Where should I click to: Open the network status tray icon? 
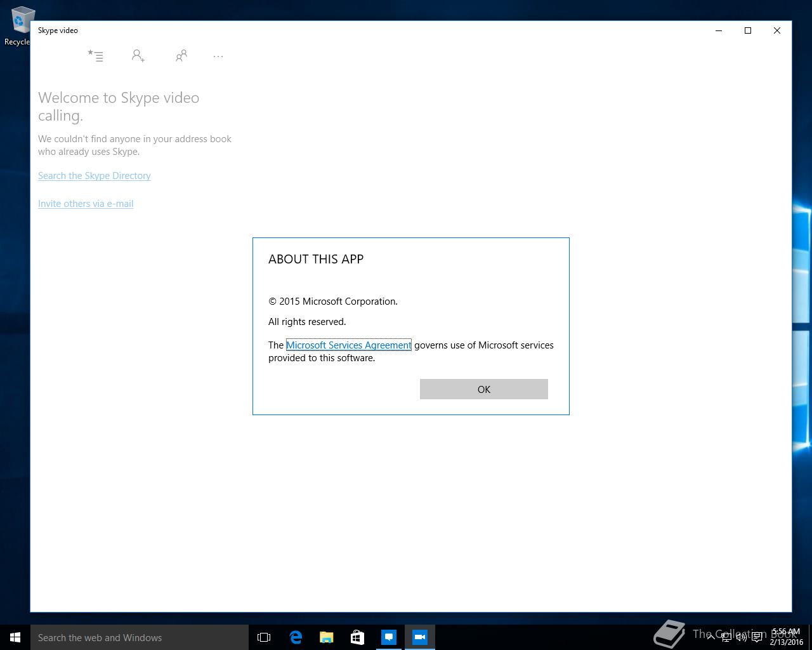(x=726, y=637)
